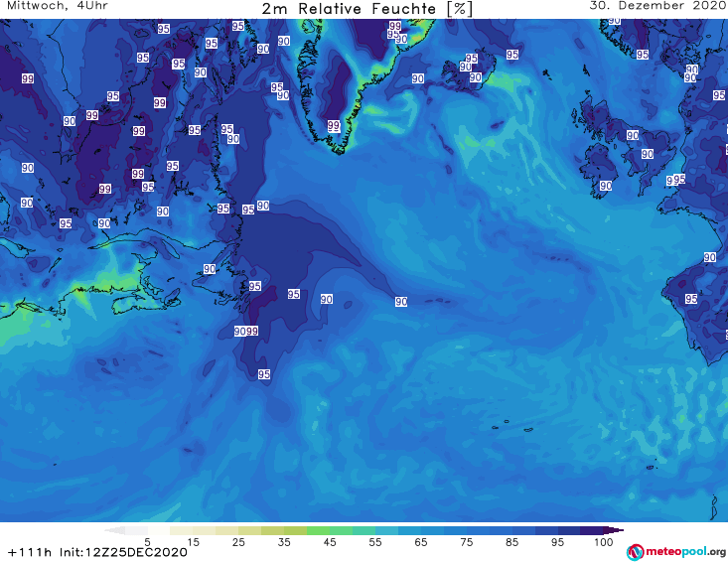Click the legend value 95
728x562 pixels.
pyautogui.click(x=557, y=542)
